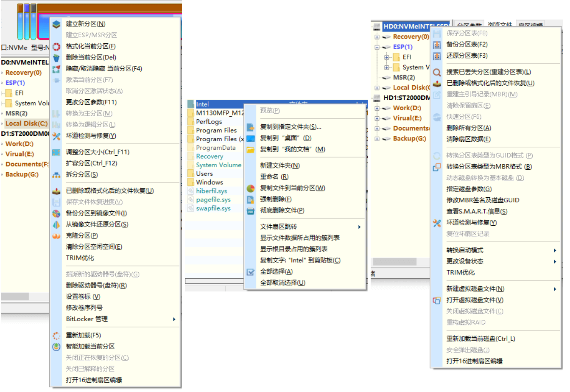Click the 智能加载当前分区 icon
Image resolution: width=570 pixels, height=392 pixels.
coord(56,347)
